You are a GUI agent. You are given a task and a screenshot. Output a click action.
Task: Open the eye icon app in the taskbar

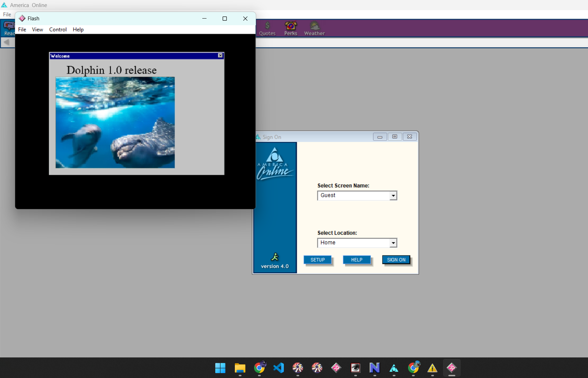(x=356, y=368)
